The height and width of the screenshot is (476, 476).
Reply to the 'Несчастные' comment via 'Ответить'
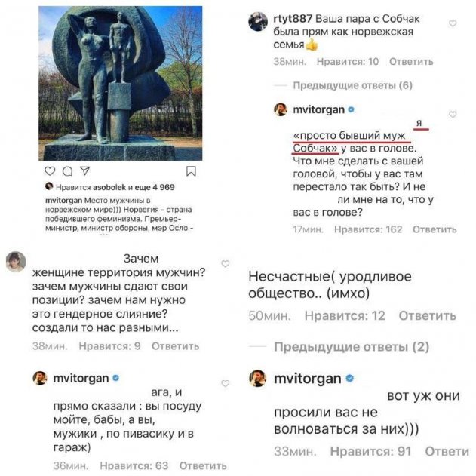point(428,316)
